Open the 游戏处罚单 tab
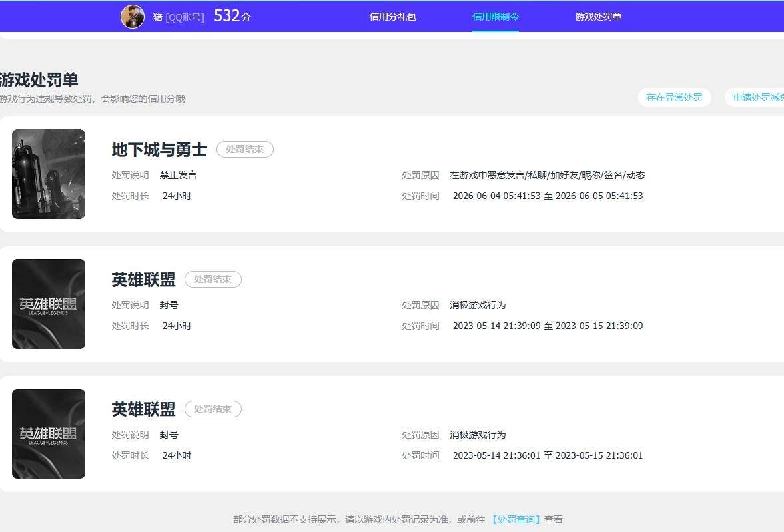The height and width of the screenshot is (532, 784). click(598, 17)
